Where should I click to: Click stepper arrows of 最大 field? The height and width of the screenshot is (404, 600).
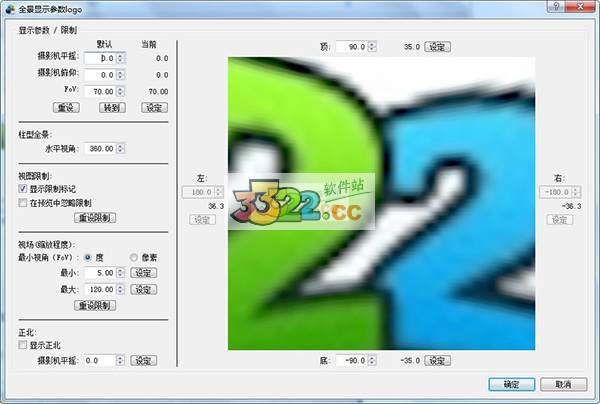(x=121, y=289)
